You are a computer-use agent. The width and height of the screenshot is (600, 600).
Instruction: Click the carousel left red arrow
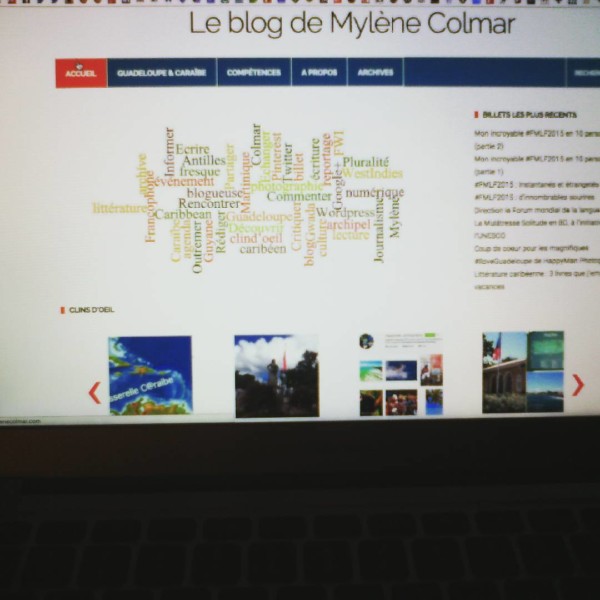click(x=95, y=392)
